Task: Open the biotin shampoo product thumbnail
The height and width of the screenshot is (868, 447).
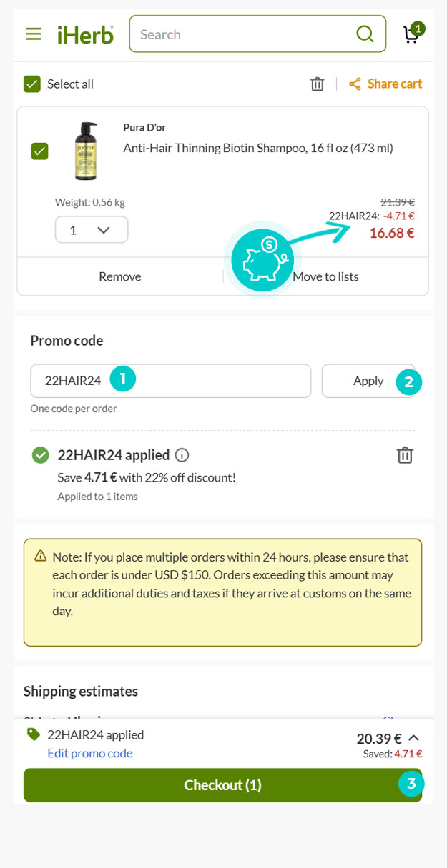Action: tap(86, 151)
